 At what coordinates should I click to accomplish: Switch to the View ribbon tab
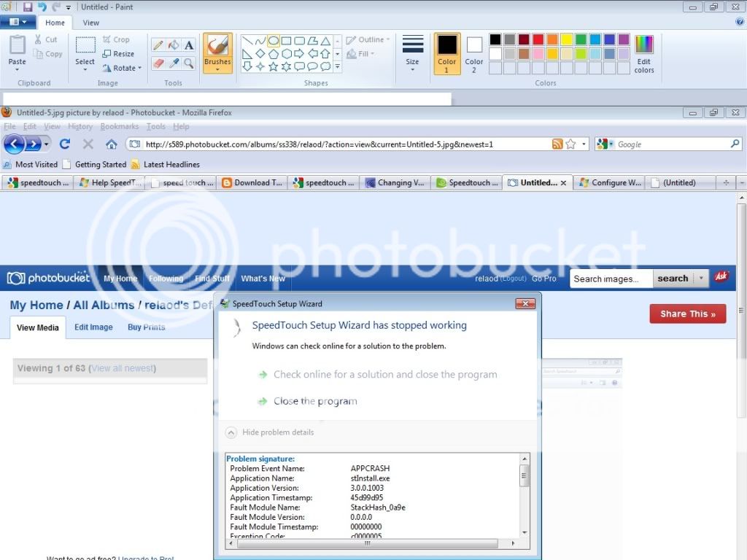(91, 23)
